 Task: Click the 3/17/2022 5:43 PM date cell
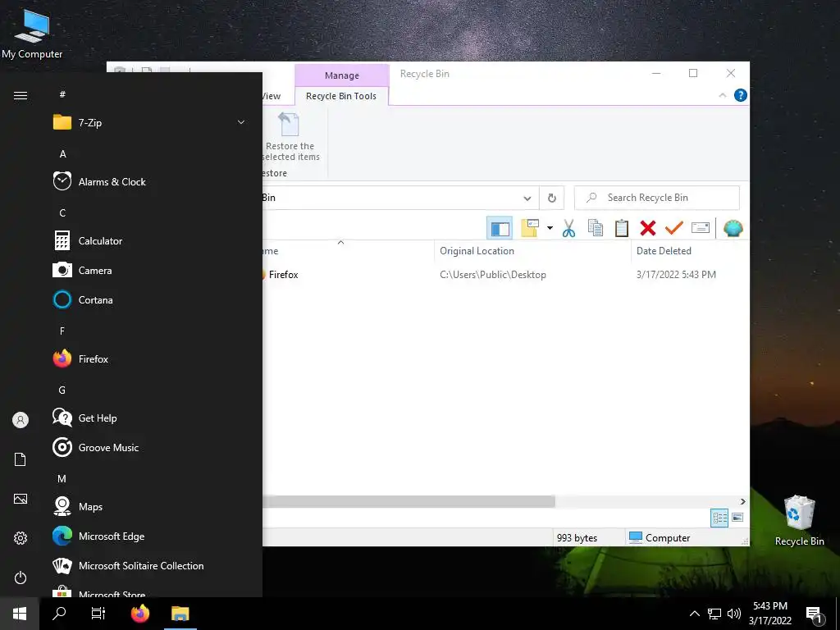tap(676, 274)
